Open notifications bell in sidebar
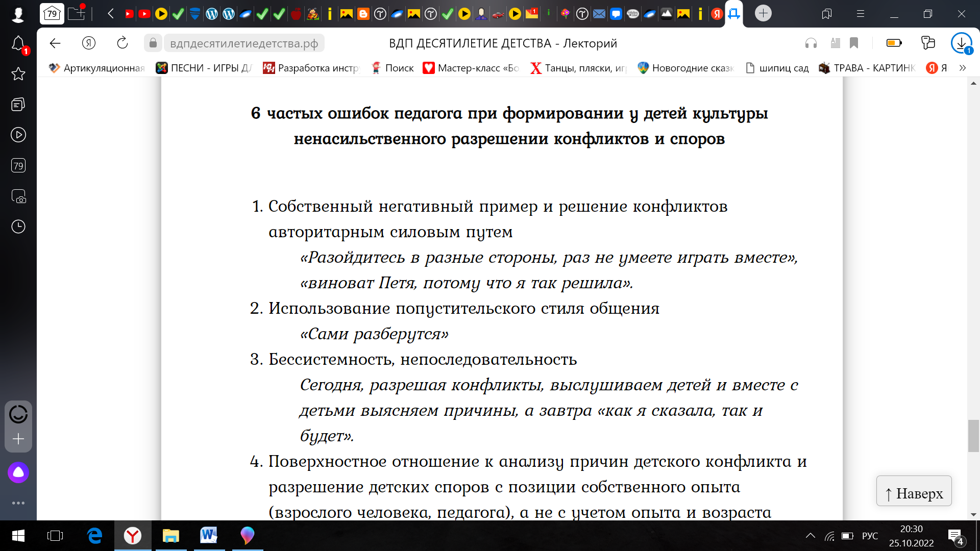The width and height of the screenshot is (980, 551). pos(18,44)
